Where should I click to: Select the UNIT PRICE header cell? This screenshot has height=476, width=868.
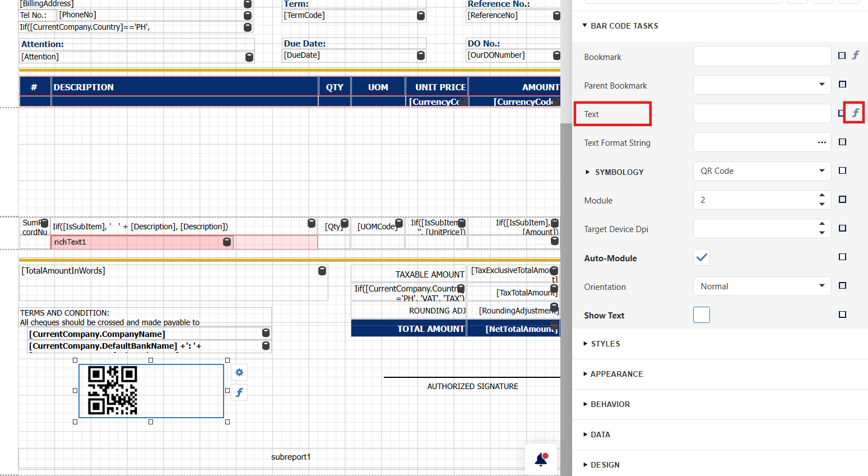437,87
